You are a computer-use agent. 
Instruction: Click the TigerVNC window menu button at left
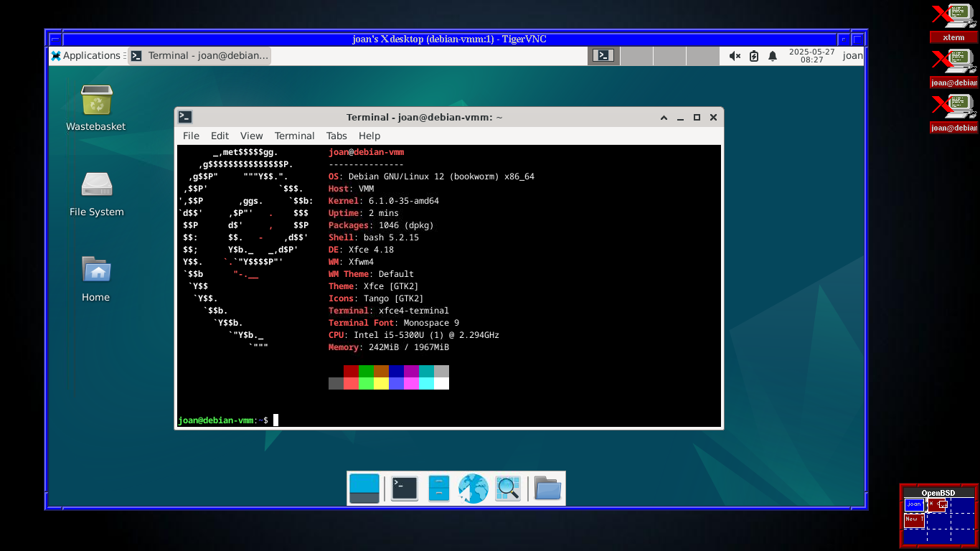click(x=56, y=39)
